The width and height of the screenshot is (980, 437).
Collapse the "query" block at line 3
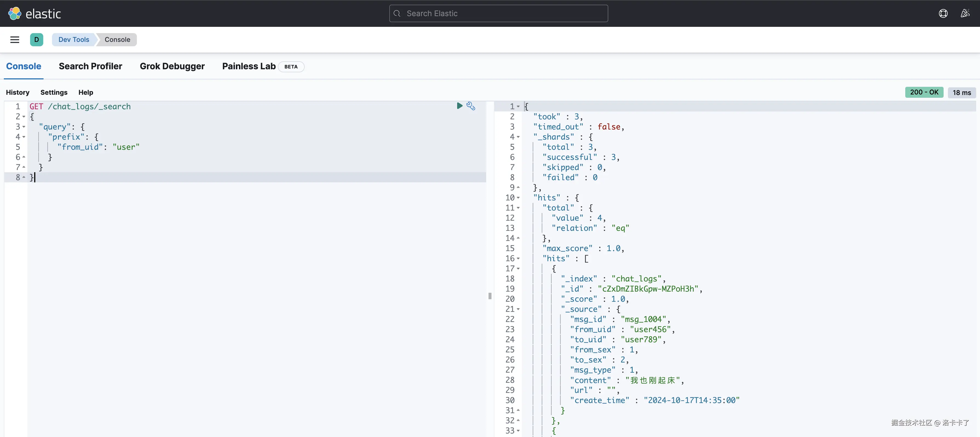coord(24,127)
